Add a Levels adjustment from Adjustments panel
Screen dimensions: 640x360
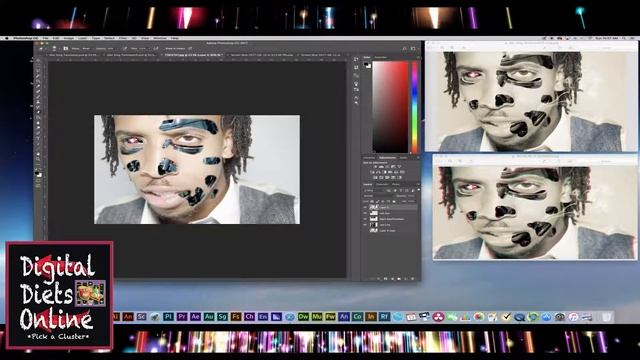(x=381, y=167)
